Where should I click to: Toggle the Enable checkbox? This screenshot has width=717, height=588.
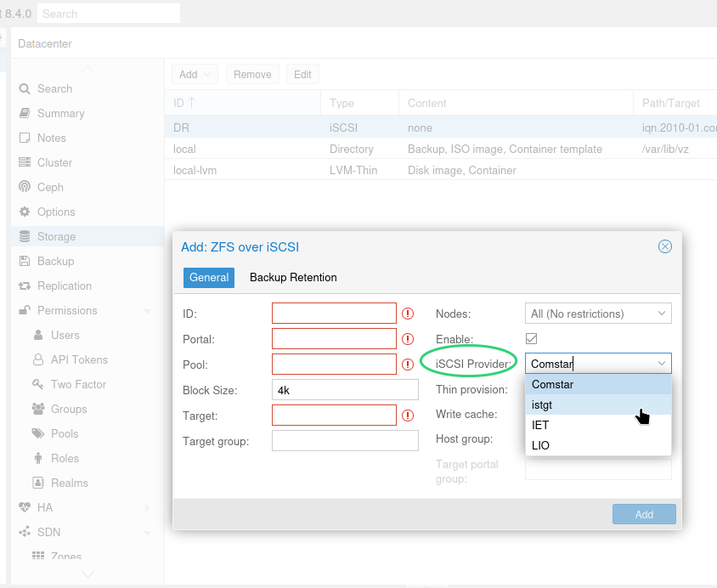coord(531,339)
